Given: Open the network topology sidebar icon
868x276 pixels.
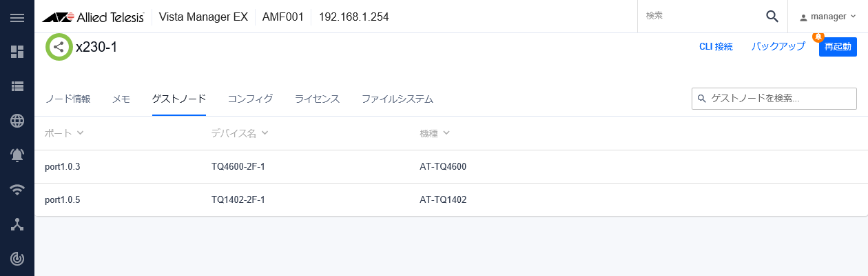Looking at the screenshot, I should point(17,224).
